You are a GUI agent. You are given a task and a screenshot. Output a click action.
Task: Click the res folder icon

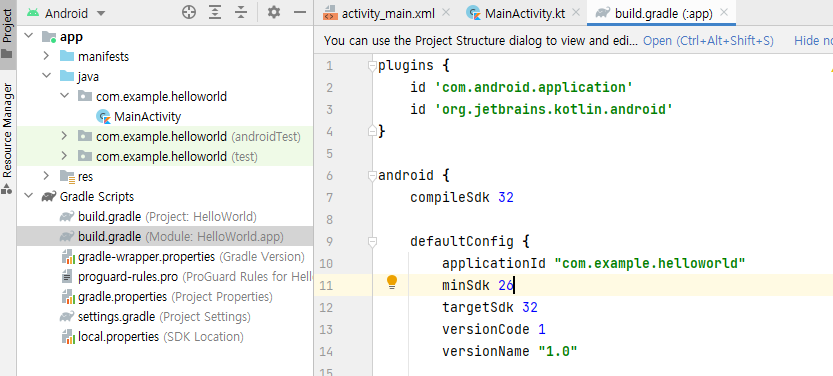coord(67,176)
